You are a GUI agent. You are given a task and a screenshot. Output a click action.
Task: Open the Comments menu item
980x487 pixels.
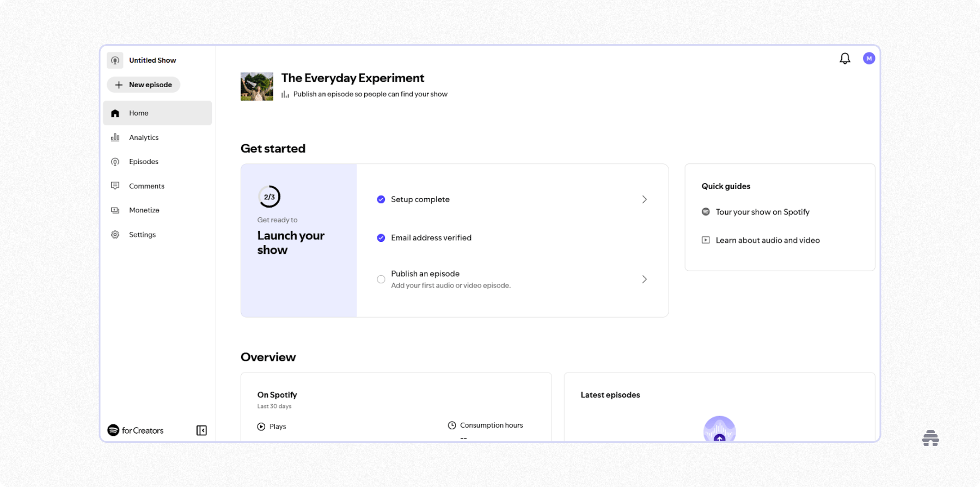(x=157, y=186)
